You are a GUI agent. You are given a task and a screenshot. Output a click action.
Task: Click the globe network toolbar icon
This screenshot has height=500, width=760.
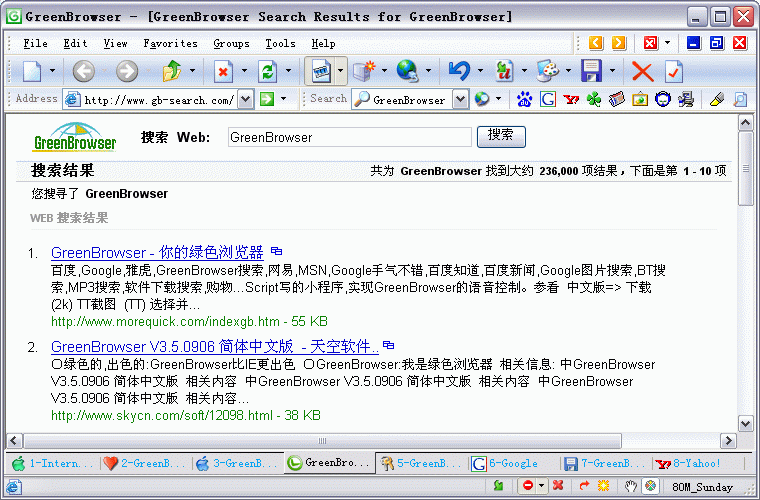pos(407,72)
